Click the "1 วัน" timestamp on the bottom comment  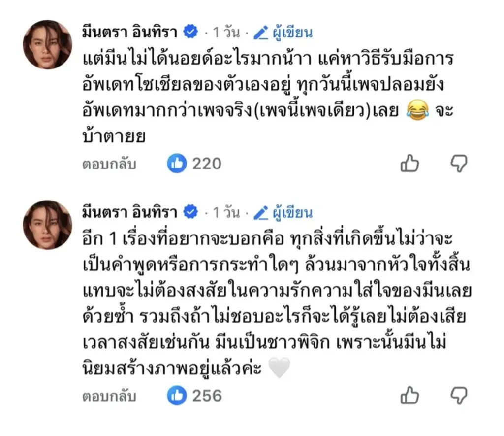tap(226, 213)
